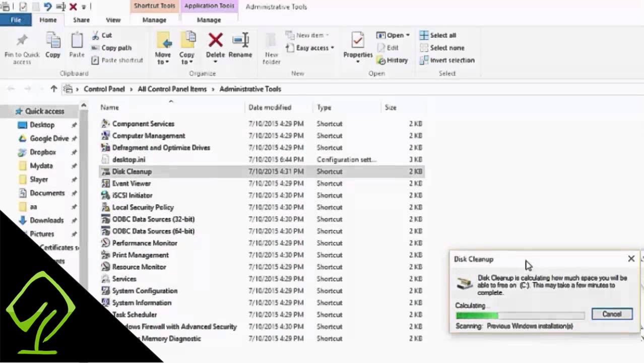Select the iSCSI Initiator shortcut icon

coord(105,195)
